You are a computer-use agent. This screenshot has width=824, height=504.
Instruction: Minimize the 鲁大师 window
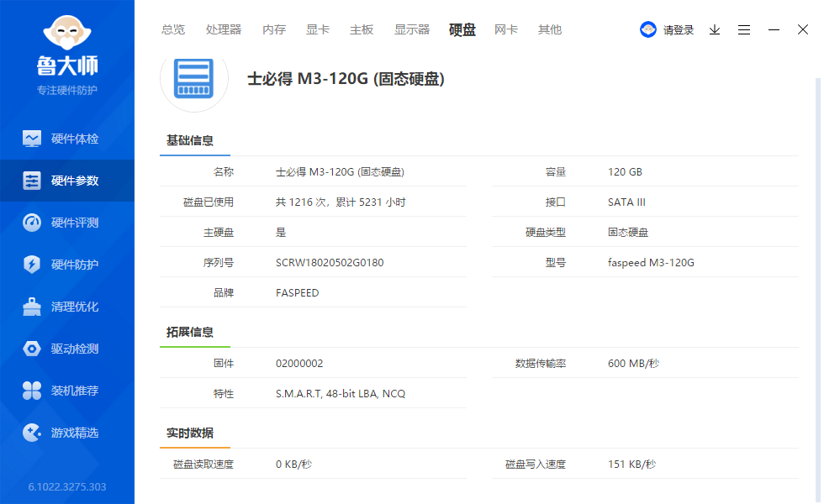774,30
